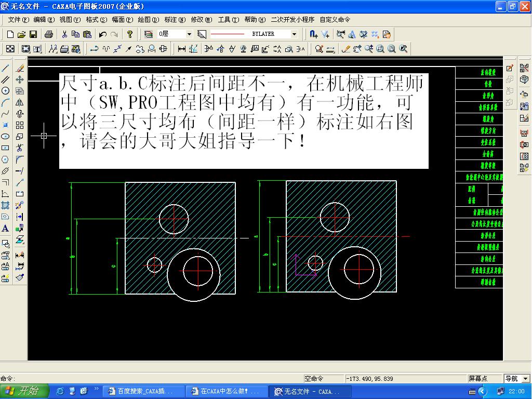Click the 无名文件 - CAXA taskbar button
This screenshot has height=399, width=532.
click(x=310, y=392)
